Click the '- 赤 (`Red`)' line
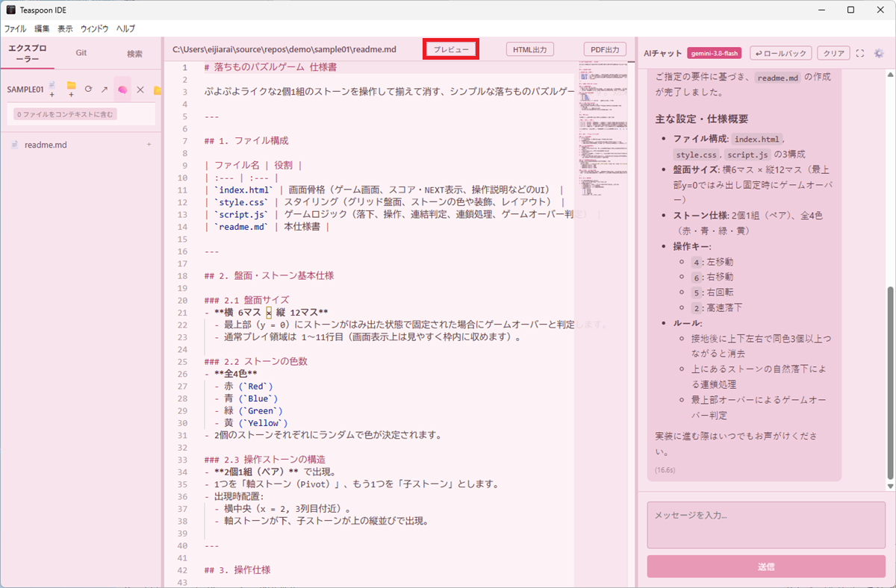The height and width of the screenshot is (588, 896). [x=243, y=386]
